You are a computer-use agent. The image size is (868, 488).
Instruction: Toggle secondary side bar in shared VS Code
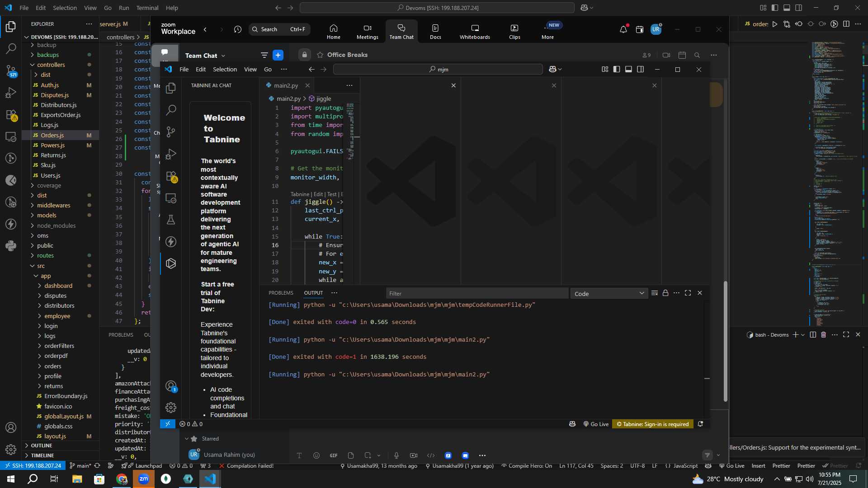[x=641, y=69]
